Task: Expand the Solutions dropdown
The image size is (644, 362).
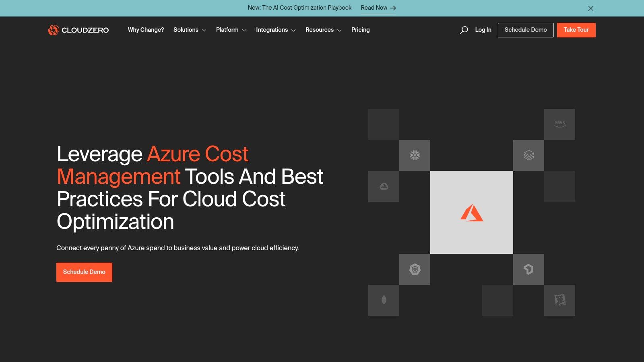Action: (189, 30)
